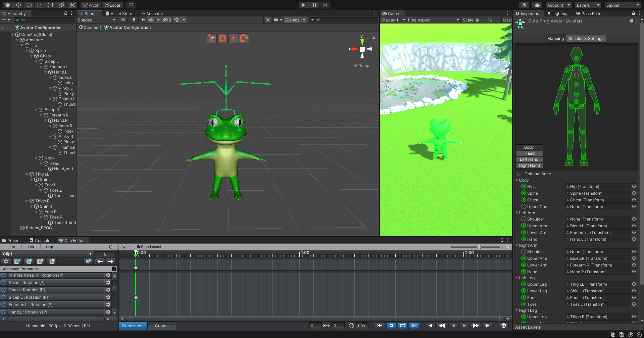
Task: Toggle 2D view mode in the Scene
Action: [123, 20]
